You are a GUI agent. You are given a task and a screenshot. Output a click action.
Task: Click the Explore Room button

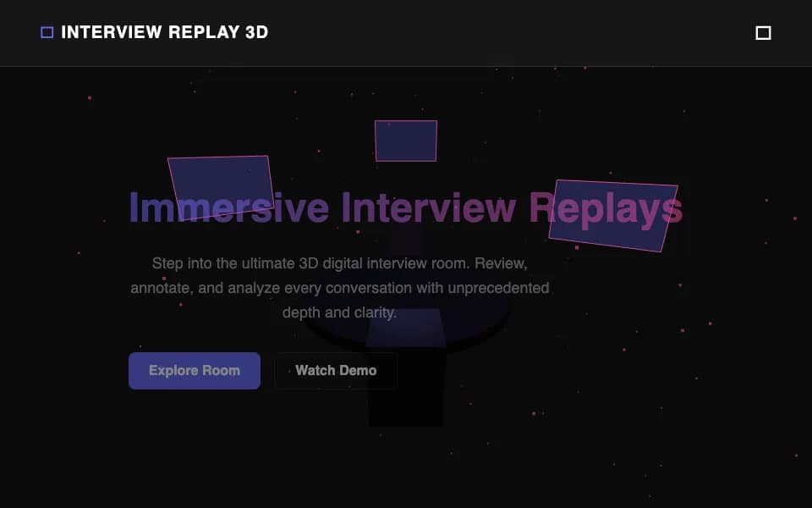[x=195, y=371]
